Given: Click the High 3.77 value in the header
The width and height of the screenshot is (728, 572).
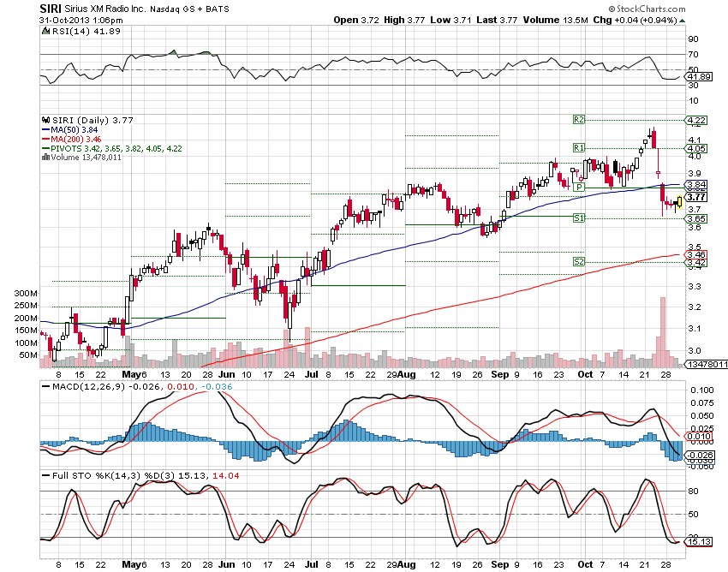Looking at the screenshot, I should click(404, 20).
